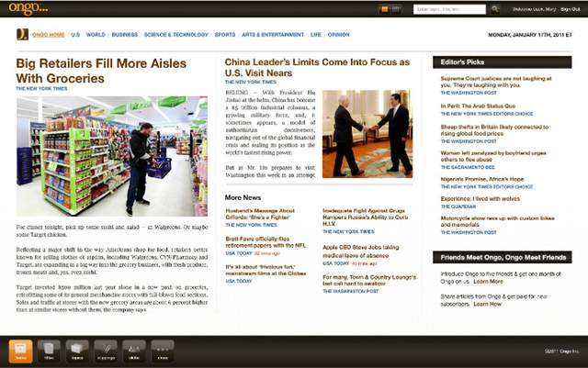Open the titles icon in bottom bar
The height and width of the screenshot is (368, 588).
pos(49,351)
